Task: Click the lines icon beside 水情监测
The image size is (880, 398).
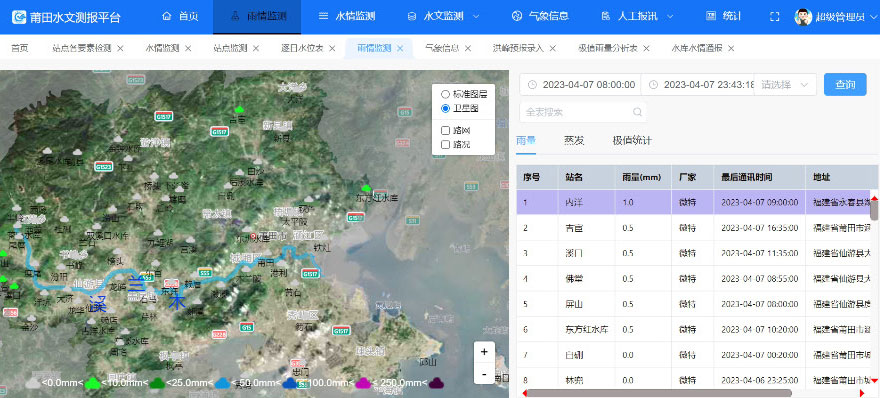Action: [323, 16]
